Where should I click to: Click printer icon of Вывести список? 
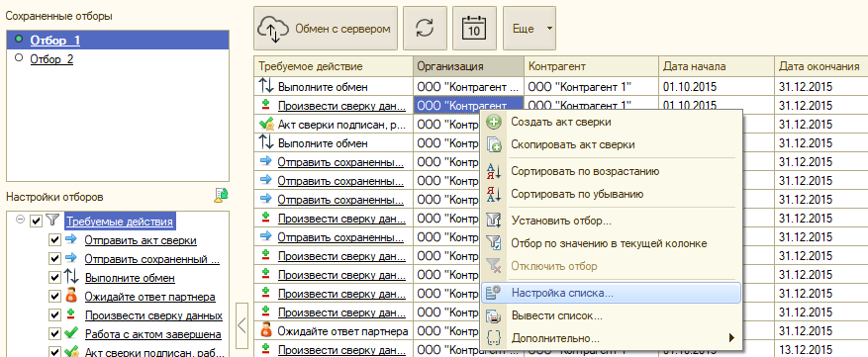493,316
